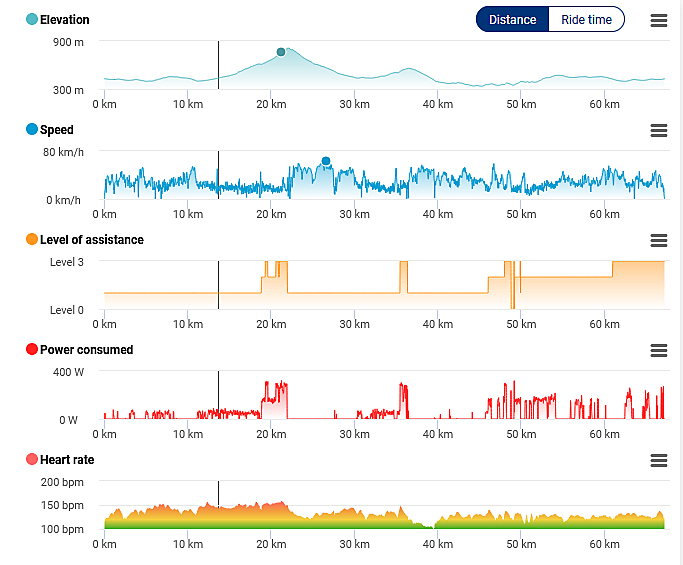Toggle the Elevation series label
Screen dimensions: 683x565
(64, 20)
